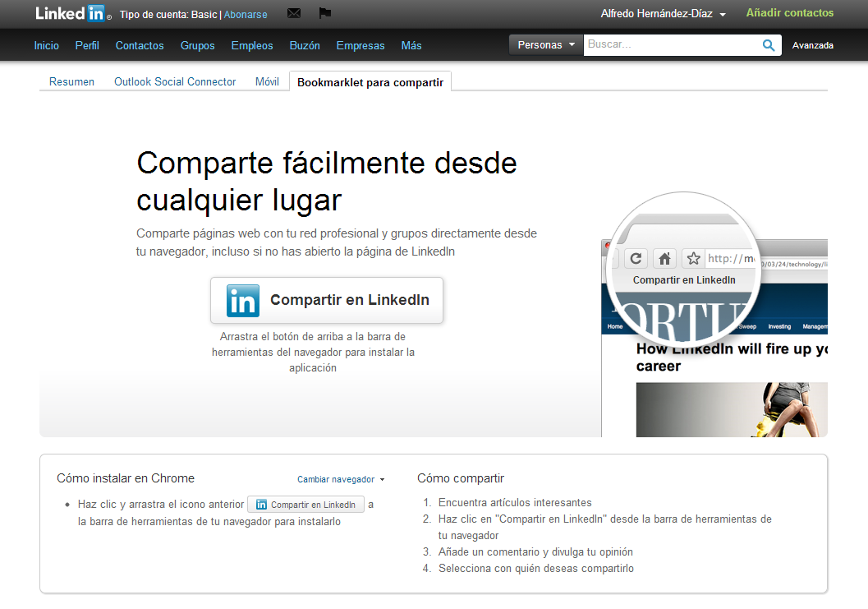Screen dimensions: 868x609
Task: Switch to the Resumen tab
Action: 71,81
